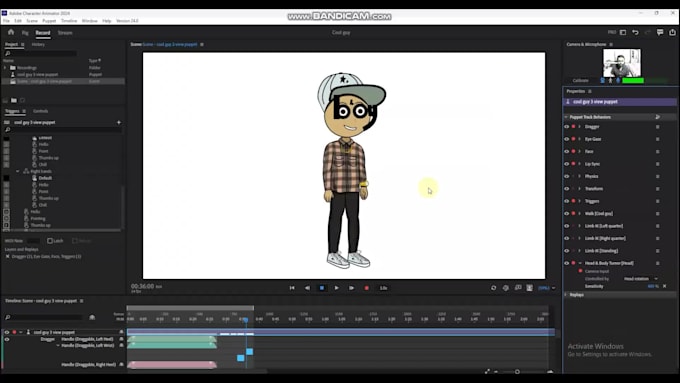The image size is (680, 383).
Task: Open the comments speech-bubble icon
Action: pos(660,33)
